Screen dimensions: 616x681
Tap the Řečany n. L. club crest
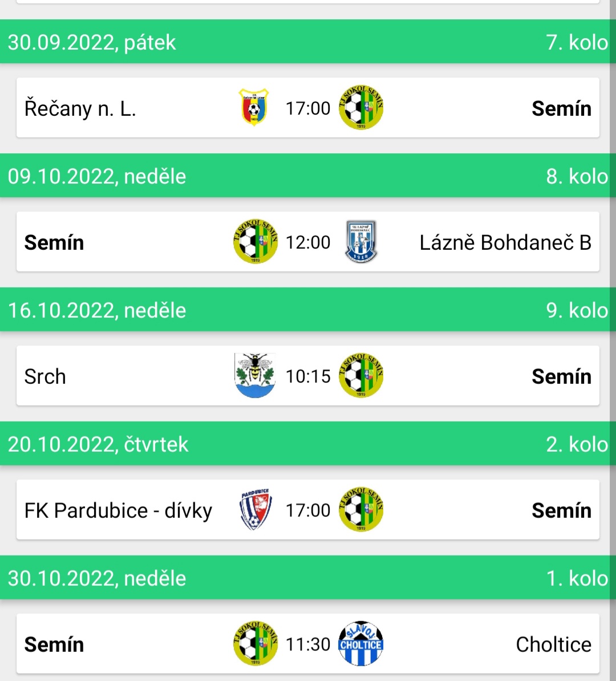pyautogui.click(x=254, y=107)
